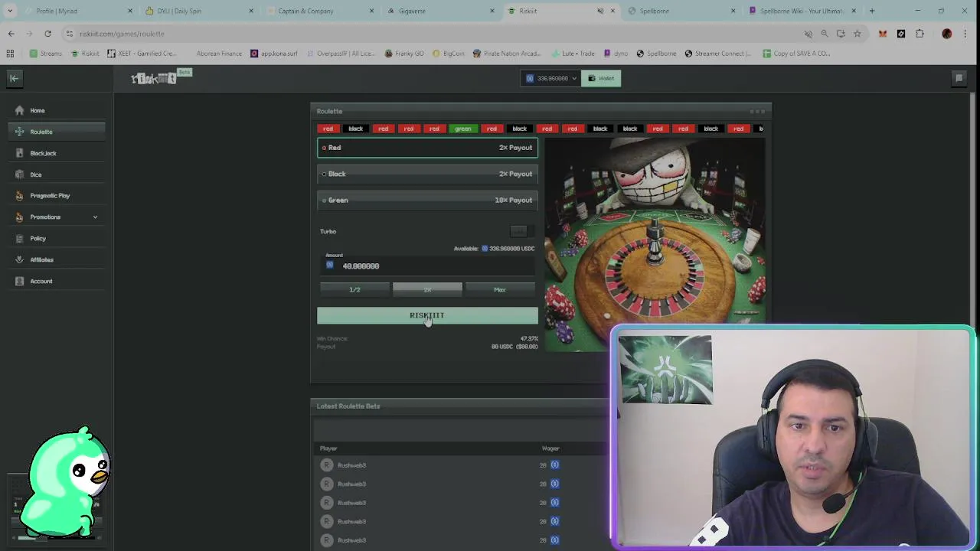The height and width of the screenshot is (551, 980).
Task: Open the Pirate Nation Arcade bookmark
Action: point(507,54)
